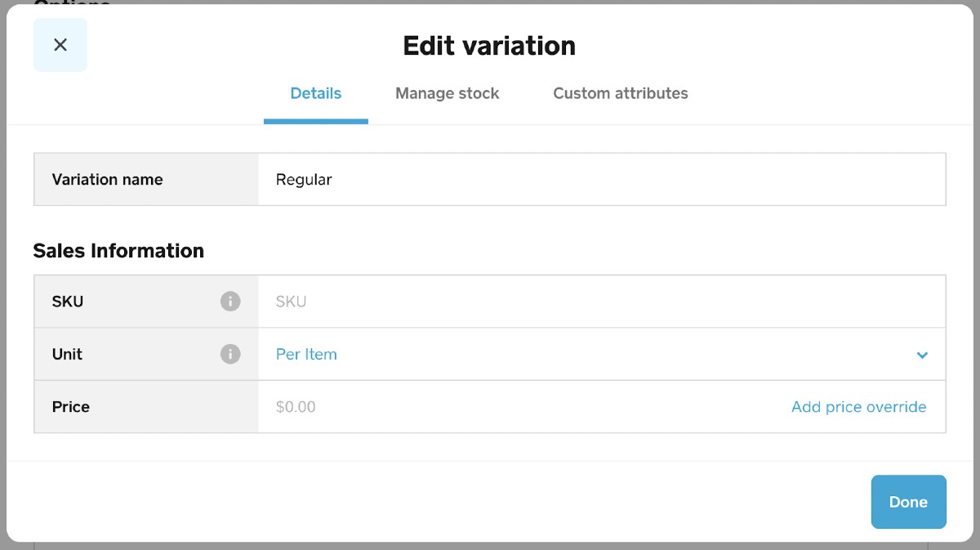This screenshot has height=550, width=980.
Task: Click the Unit info icon
Action: tap(230, 354)
